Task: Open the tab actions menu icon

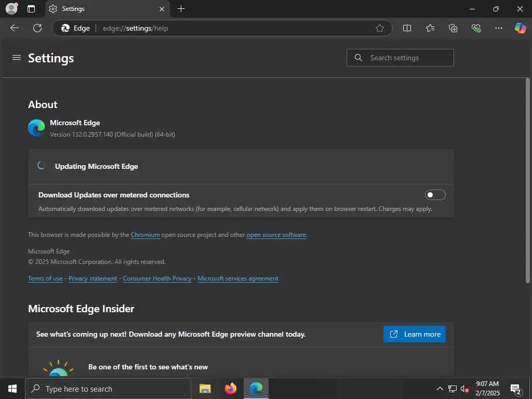Action: click(31, 9)
